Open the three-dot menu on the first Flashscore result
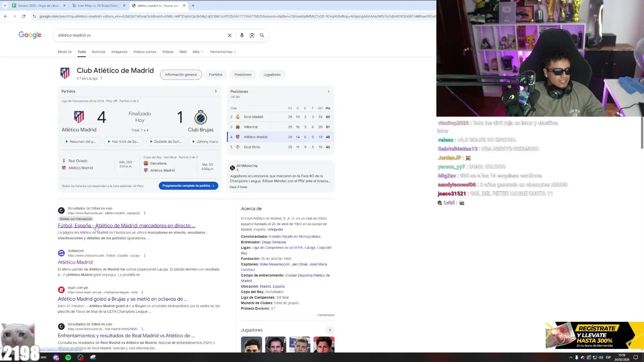 click(144, 213)
